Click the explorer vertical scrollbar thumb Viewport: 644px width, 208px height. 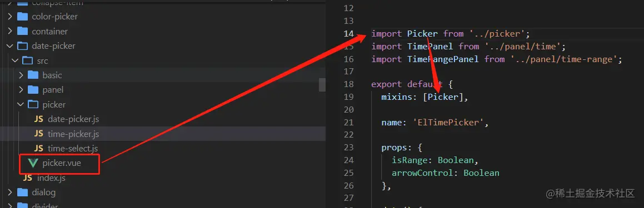pos(322,84)
